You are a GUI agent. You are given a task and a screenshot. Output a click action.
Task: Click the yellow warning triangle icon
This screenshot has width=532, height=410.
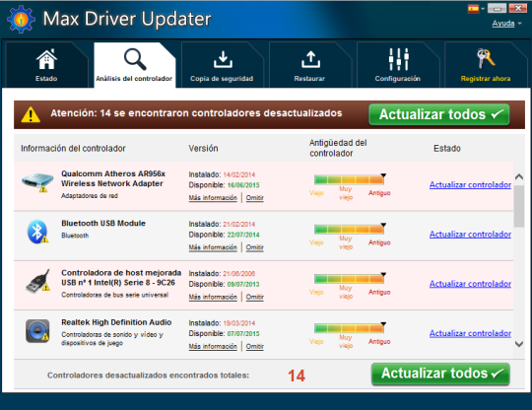(x=31, y=114)
